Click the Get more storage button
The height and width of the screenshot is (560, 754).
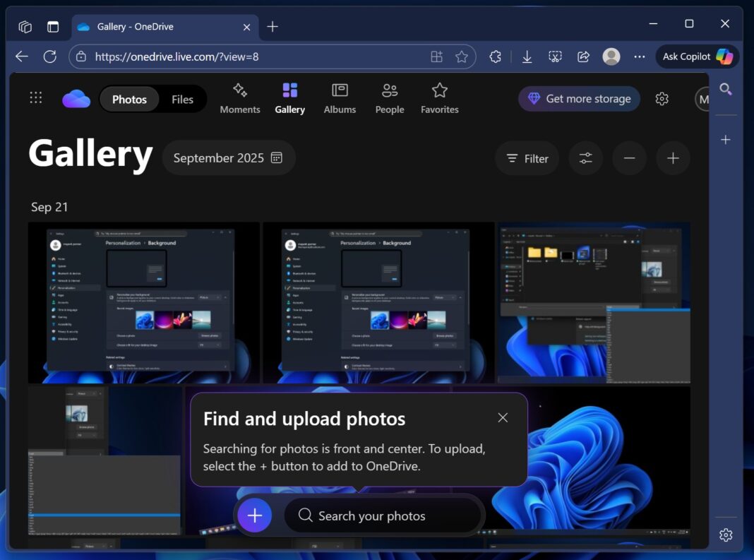click(579, 99)
